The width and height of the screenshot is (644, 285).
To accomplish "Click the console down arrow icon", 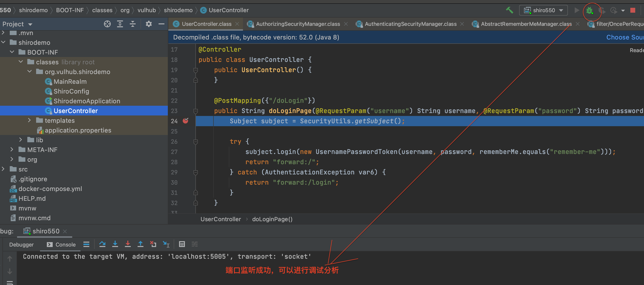I will 10,271.
